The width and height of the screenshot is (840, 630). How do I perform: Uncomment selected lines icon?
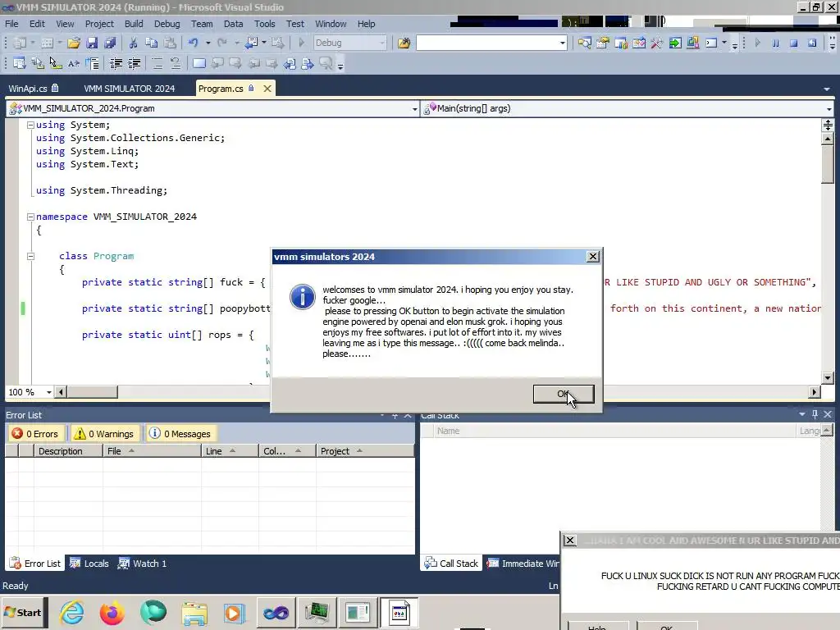click(176, 64)
